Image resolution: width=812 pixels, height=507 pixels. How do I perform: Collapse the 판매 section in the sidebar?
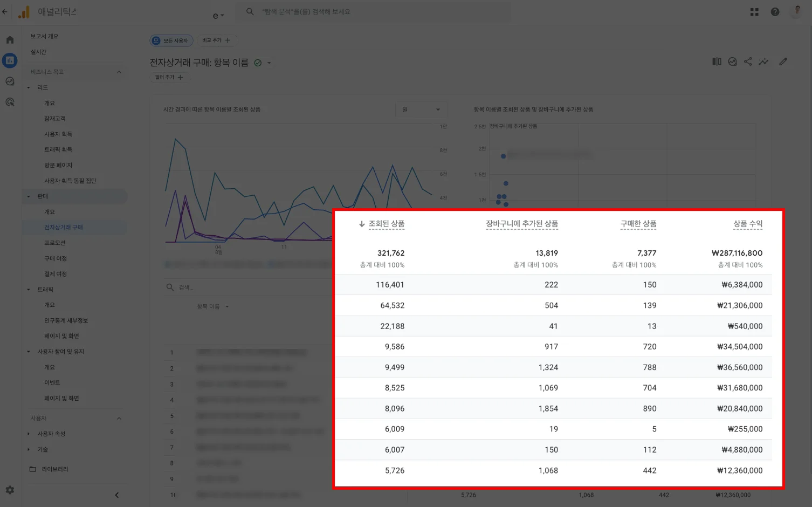pos(28,196)
